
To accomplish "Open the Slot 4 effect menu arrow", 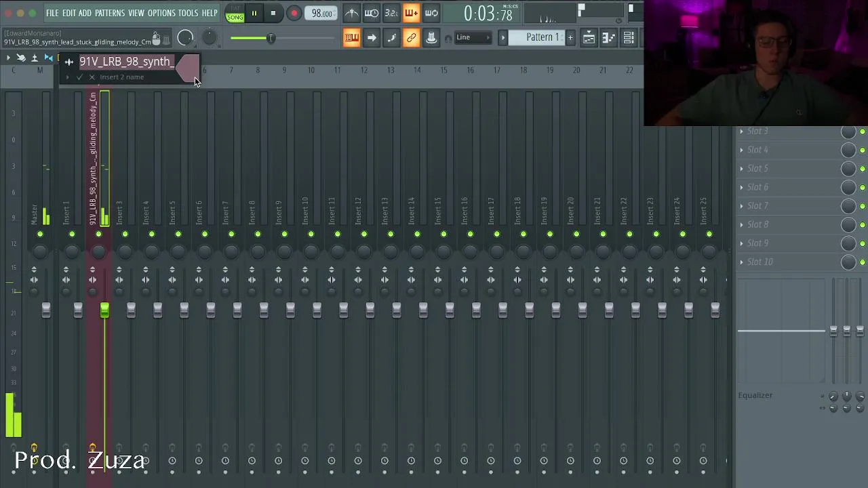I will 741,150.
